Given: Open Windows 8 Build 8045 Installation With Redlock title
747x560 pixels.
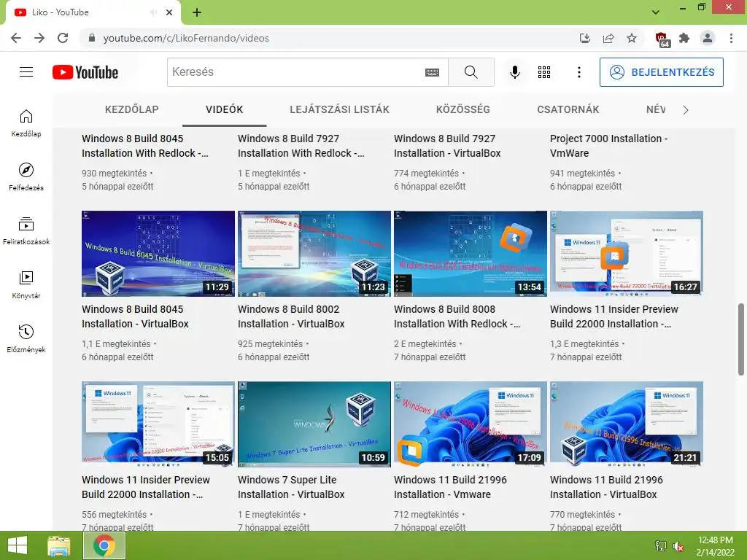Looking at the screenshot, I should point(145,146).
